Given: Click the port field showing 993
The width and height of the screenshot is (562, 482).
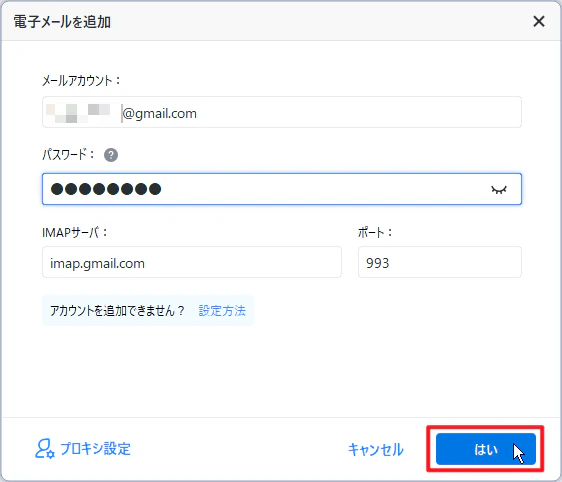Looking at the screenshot, I should point(440,262).
